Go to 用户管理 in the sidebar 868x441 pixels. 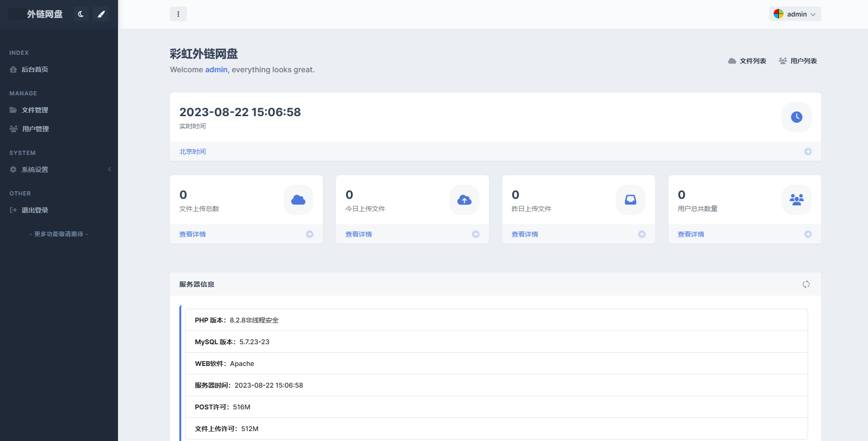(x=35, y=129)
